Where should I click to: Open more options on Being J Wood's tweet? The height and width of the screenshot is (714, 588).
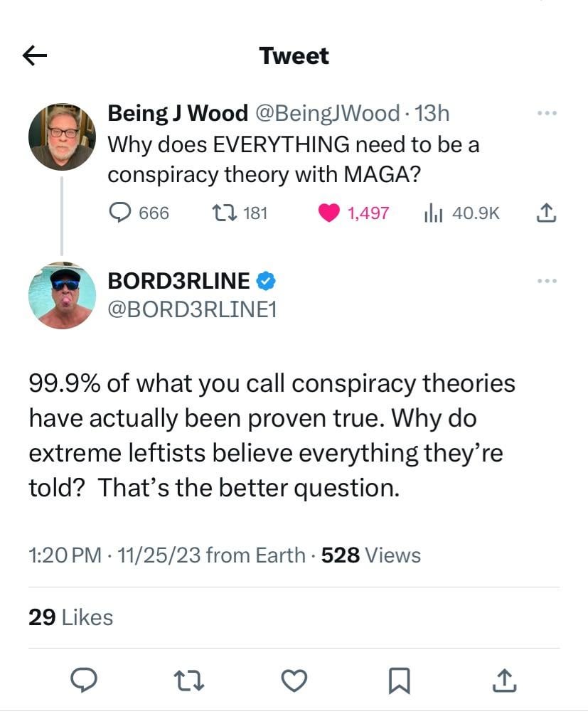coord(547,114)
